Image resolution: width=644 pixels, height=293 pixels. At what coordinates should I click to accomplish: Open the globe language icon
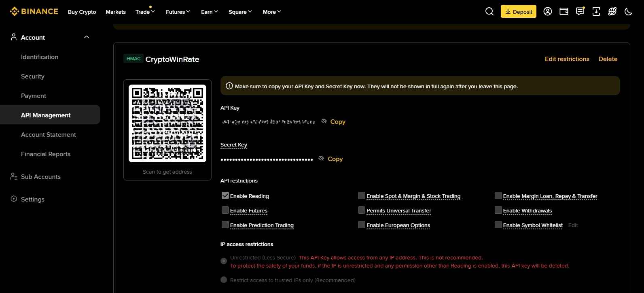point(612,11)
